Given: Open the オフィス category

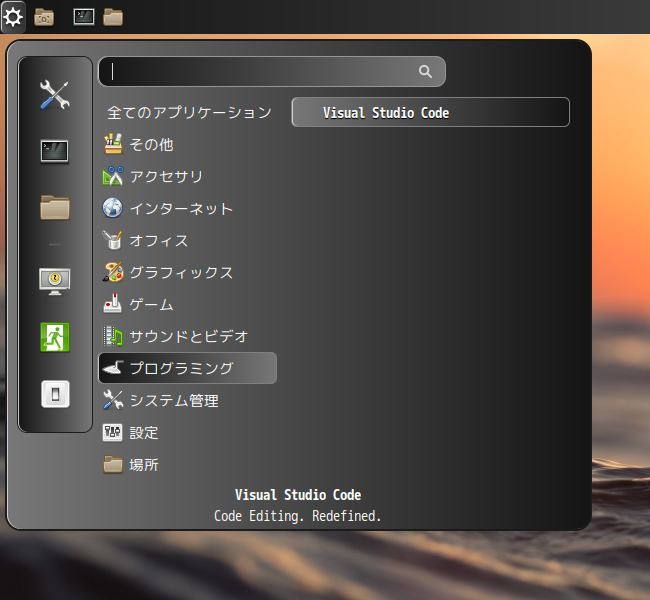Looking at the screenshot, I should tap(188, 240).
